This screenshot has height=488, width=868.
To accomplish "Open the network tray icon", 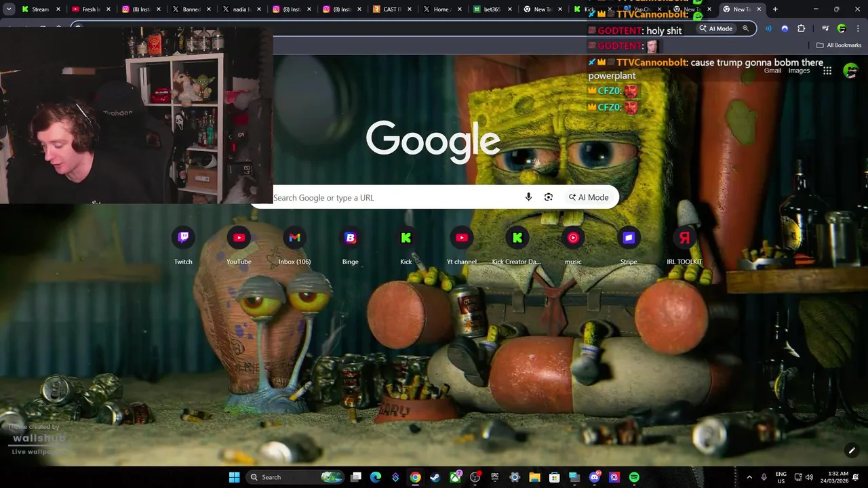I will (798, 477).
